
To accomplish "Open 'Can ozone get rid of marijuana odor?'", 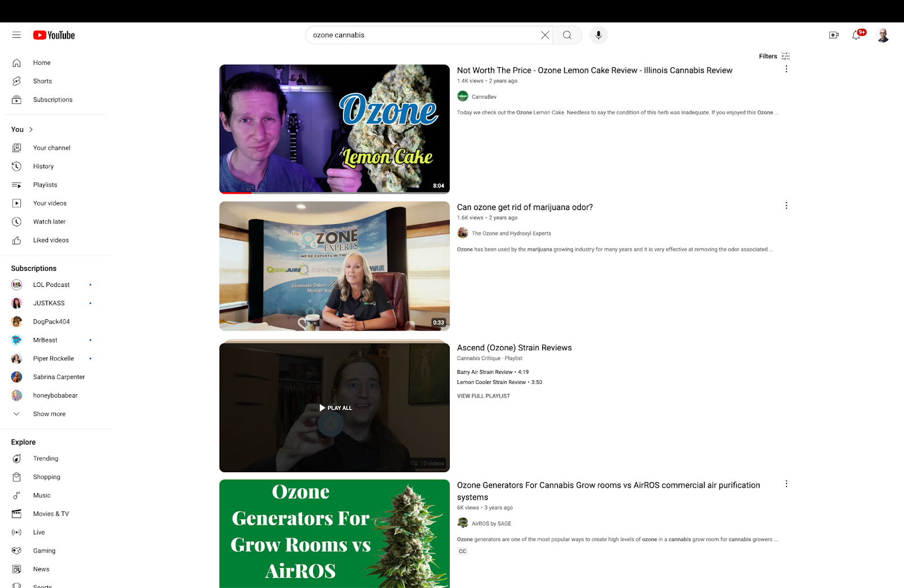I will click(525, 207).
